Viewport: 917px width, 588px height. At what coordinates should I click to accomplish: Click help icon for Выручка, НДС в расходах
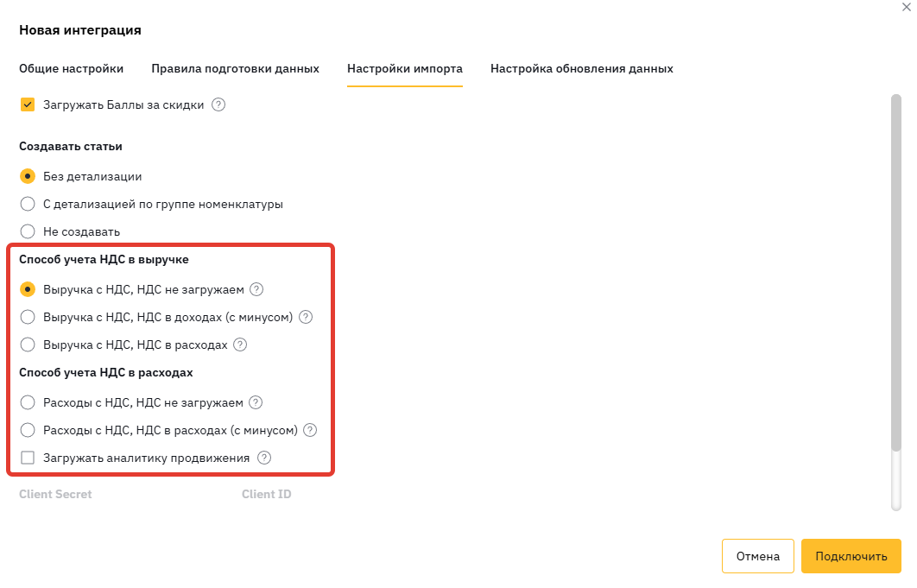click(240, 345)
